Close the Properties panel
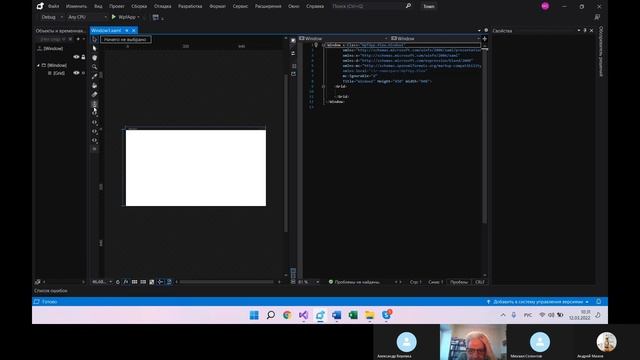Screen dimensions: 640x360 (591, 31)
